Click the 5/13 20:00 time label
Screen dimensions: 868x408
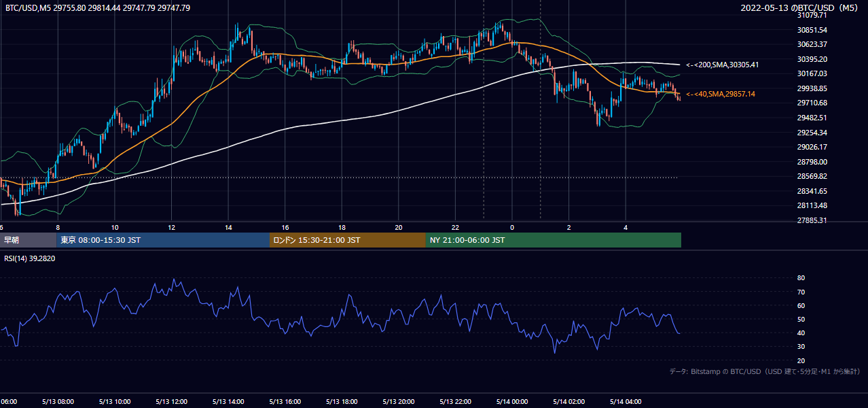pyautogui.click(x=399, y=402)
